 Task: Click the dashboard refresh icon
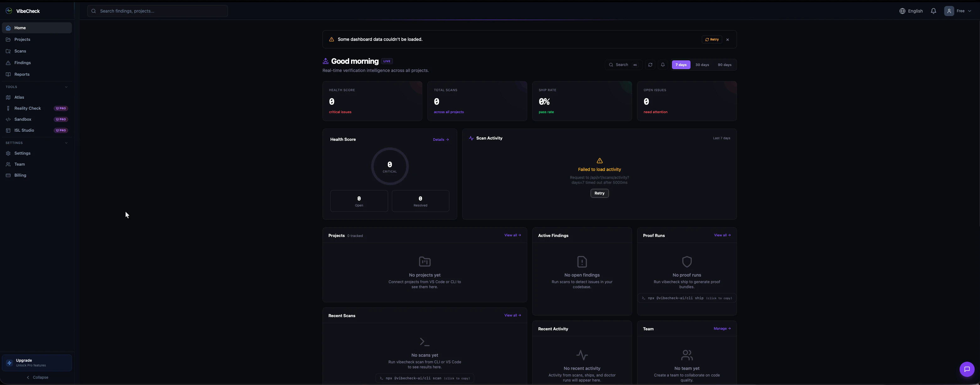coord(650,65)
